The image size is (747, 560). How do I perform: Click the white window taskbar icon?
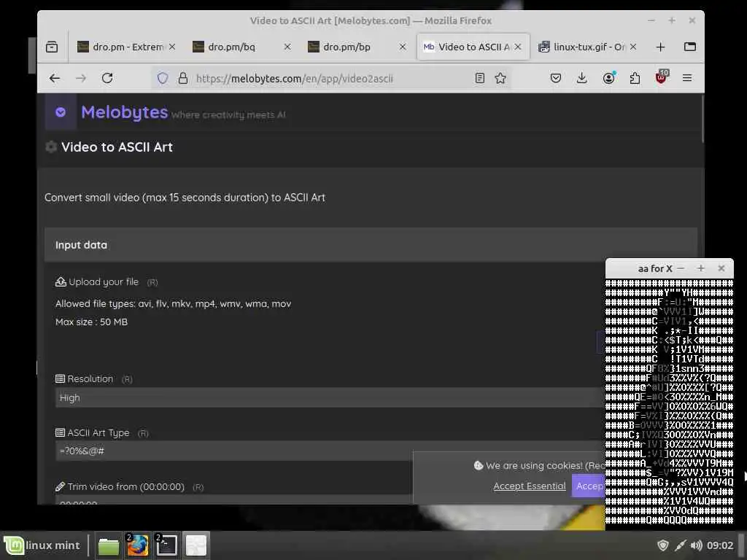tap(196, 545)
